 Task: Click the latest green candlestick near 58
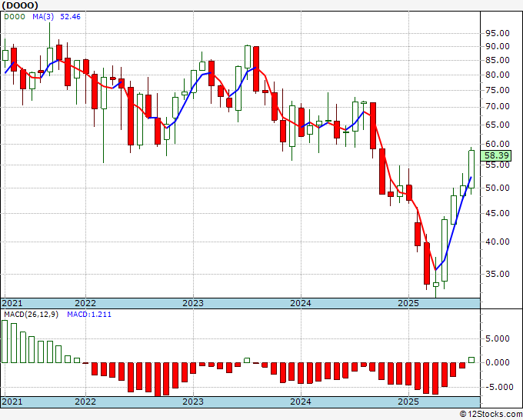(471, 169)
